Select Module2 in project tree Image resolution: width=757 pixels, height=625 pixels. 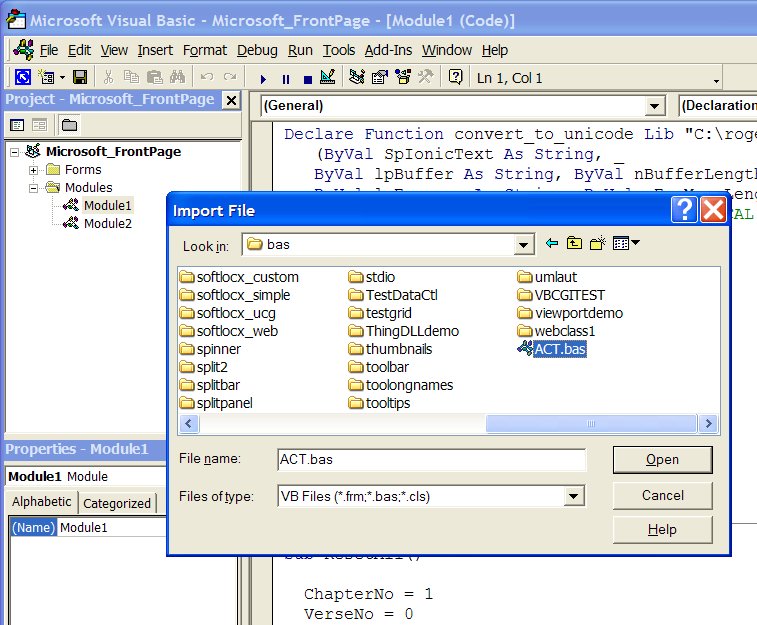pyautogui.click(x=108, y=223)
